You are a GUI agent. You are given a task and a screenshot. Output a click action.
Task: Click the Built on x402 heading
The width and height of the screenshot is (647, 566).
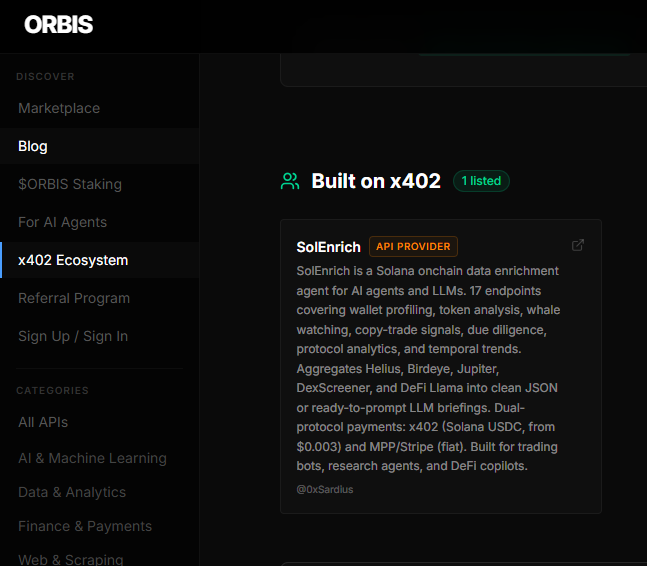click(376, 181)
